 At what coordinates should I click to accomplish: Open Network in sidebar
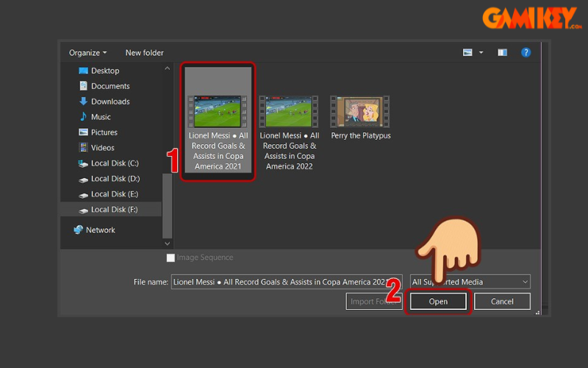pos(100,230)
